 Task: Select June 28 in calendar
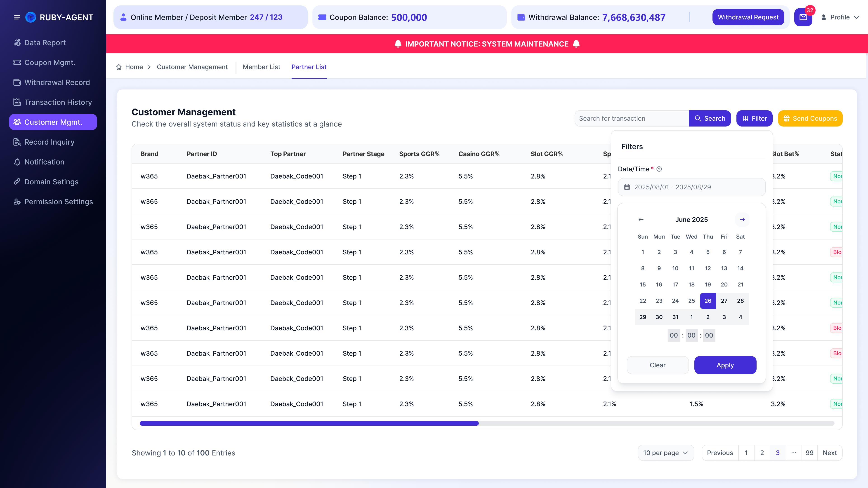click(740, 301)
